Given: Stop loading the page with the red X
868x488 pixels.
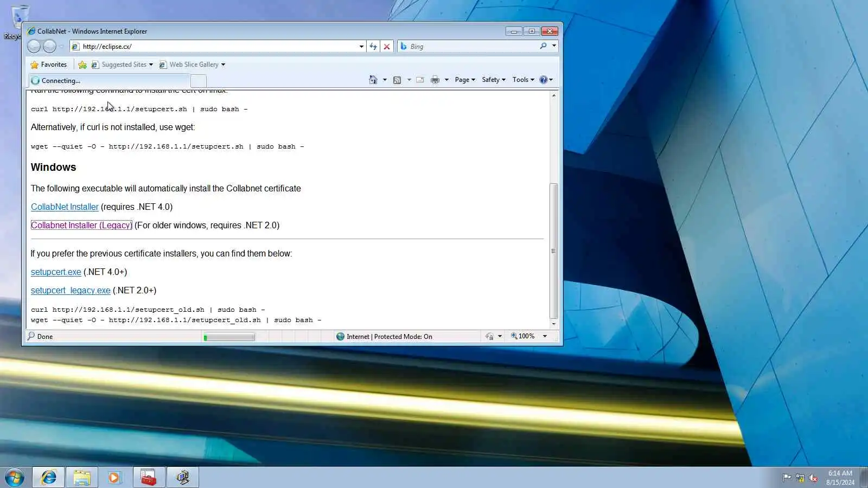Looking at the screenshot, I should coord(387,47).
